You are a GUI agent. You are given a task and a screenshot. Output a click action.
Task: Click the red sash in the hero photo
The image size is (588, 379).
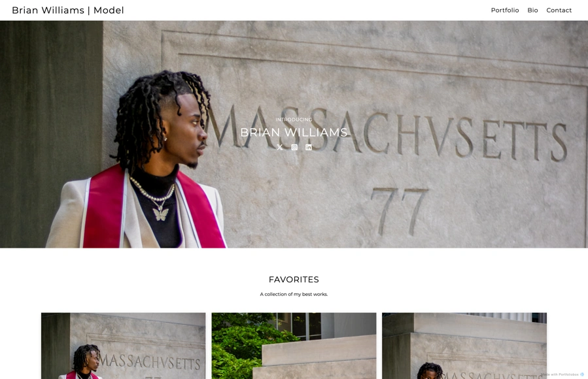point(101,210)
